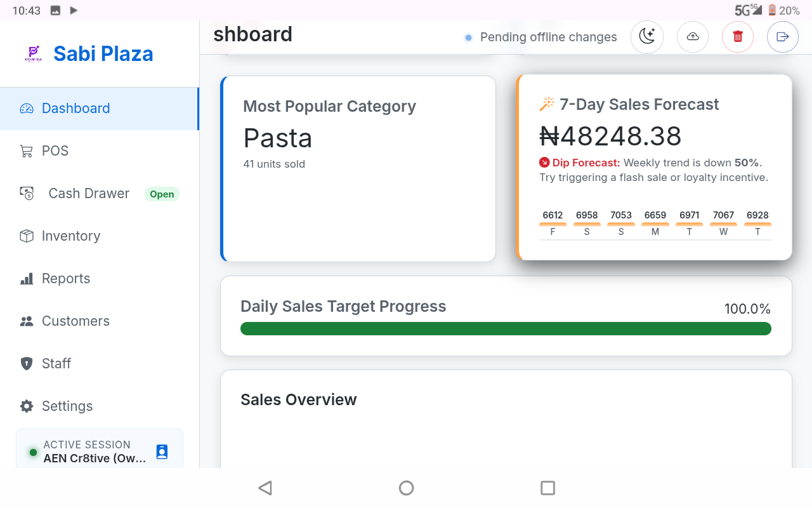Tap the Android back navigation button

click(265, 488)
